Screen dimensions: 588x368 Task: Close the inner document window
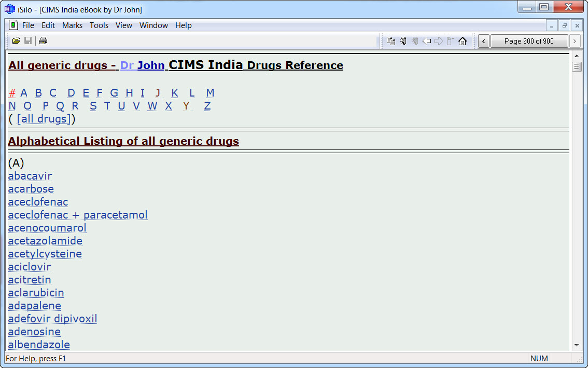pos(577,26)
